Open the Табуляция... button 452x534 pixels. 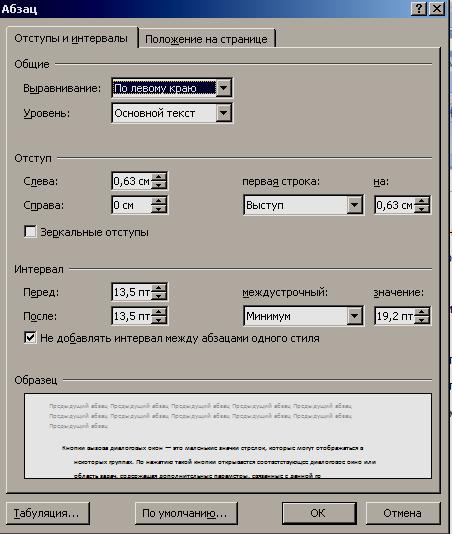click(x=47, y=513)
